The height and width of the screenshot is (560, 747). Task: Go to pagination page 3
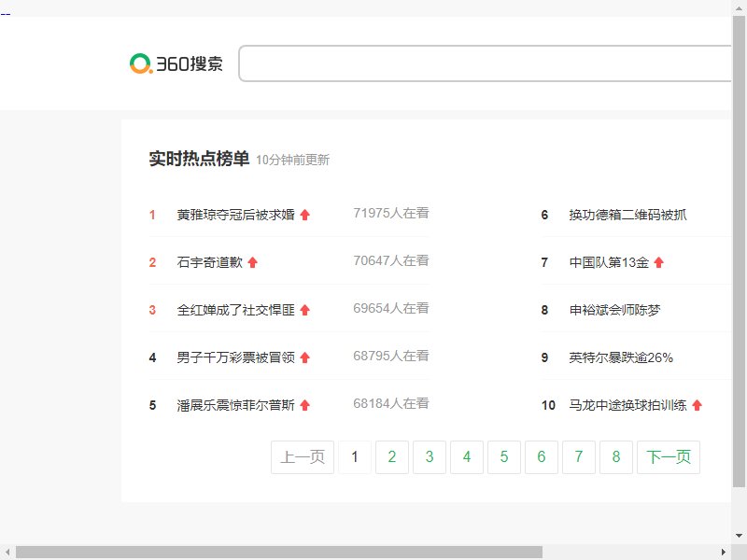click(430, 457)
